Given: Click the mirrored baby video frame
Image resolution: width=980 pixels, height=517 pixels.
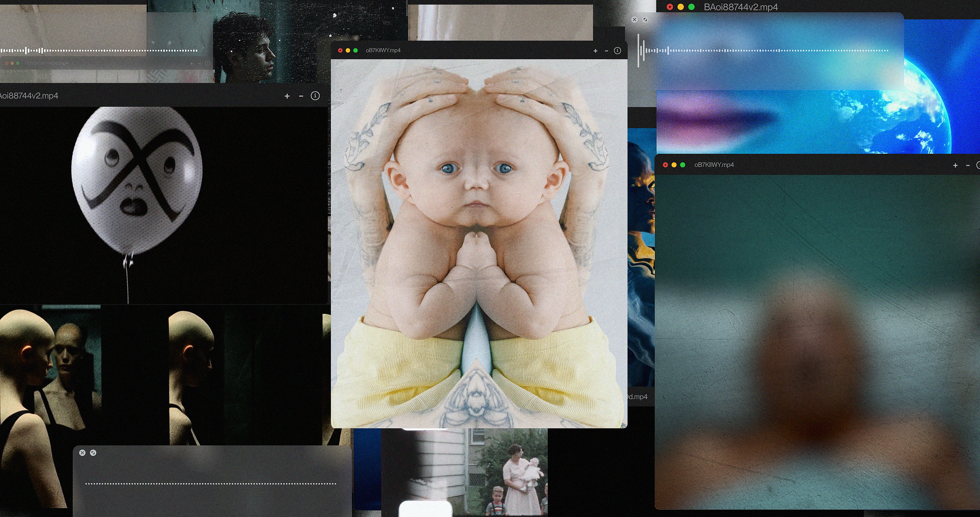Looking at the screenshot, I should 479,244.
